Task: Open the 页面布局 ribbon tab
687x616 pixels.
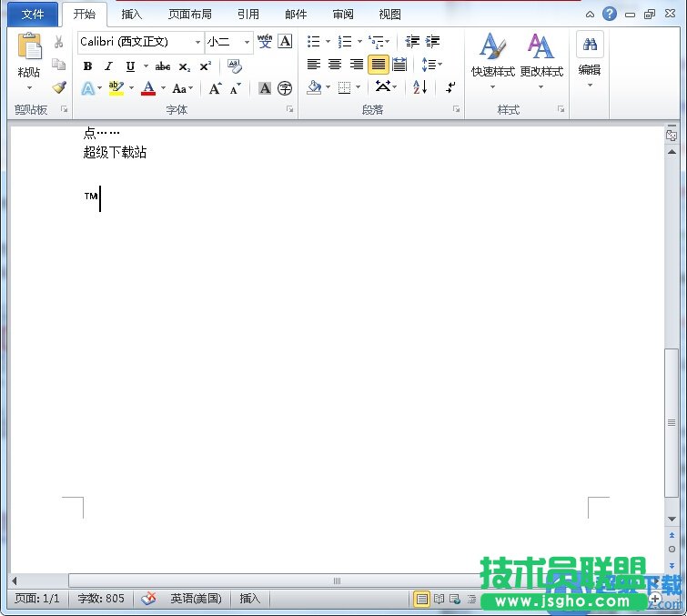Action: (189, 15)
